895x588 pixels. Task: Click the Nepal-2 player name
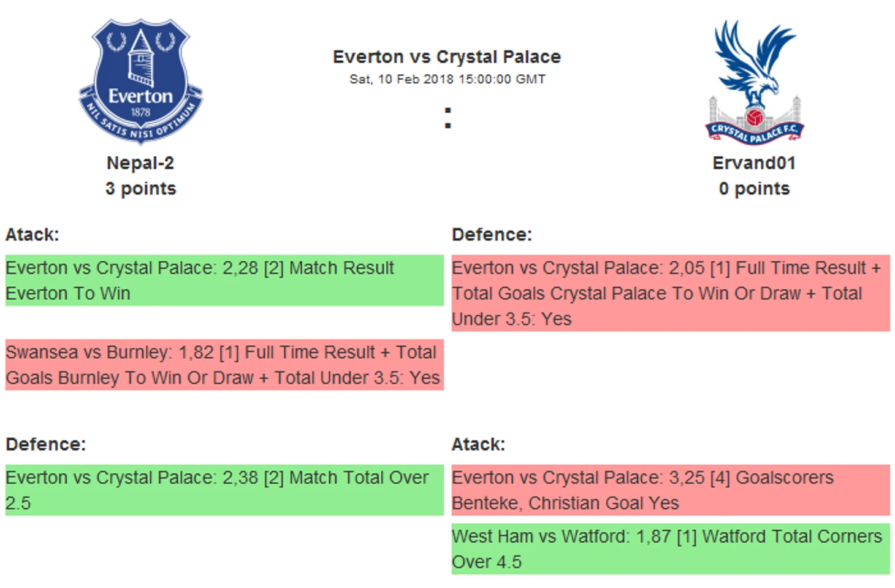[140, 163]
